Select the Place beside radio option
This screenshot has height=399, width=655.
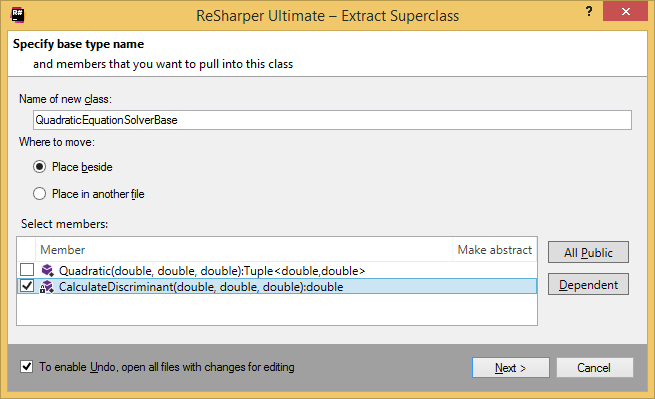[x=39, y=167]
